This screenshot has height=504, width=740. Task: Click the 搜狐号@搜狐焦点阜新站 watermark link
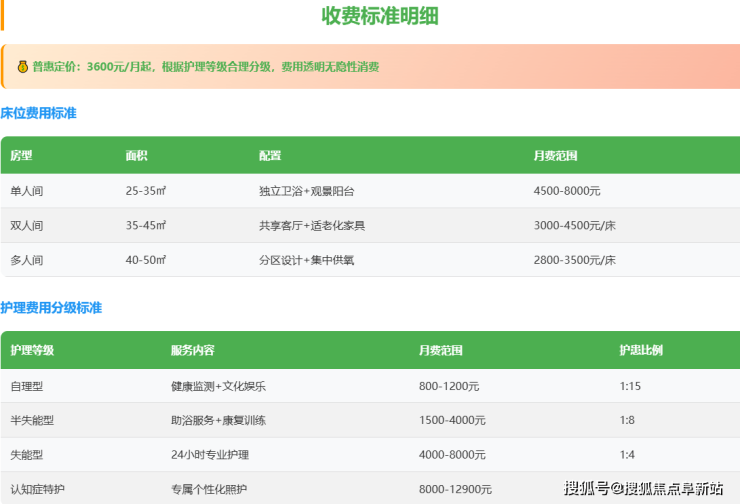point(643,488)
